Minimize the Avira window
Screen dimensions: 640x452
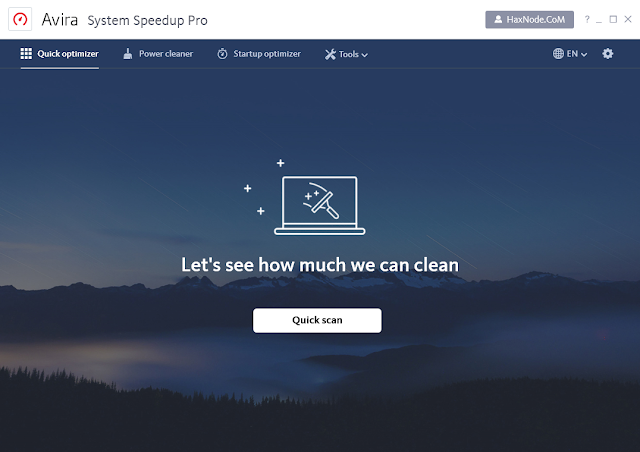point(599,20)
